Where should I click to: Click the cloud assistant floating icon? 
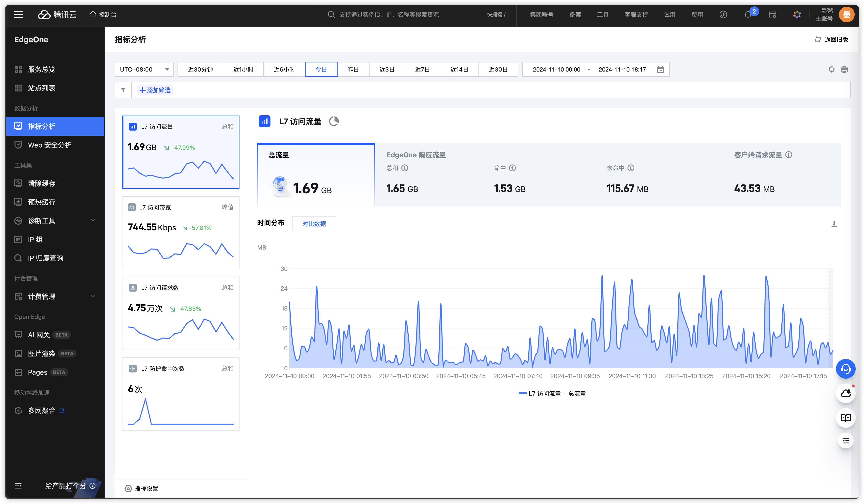(846, 393)
